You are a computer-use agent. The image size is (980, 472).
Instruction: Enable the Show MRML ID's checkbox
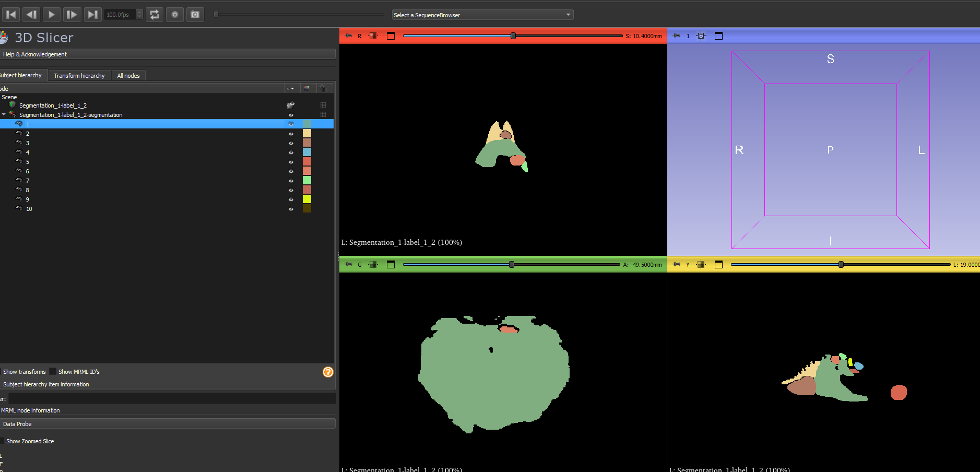[53, 372]
